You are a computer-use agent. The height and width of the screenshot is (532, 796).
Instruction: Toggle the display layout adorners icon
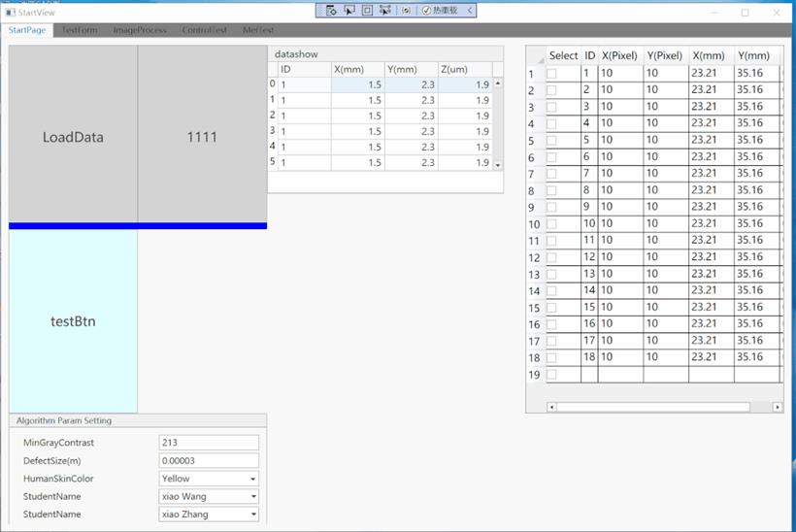coord(367,10)
